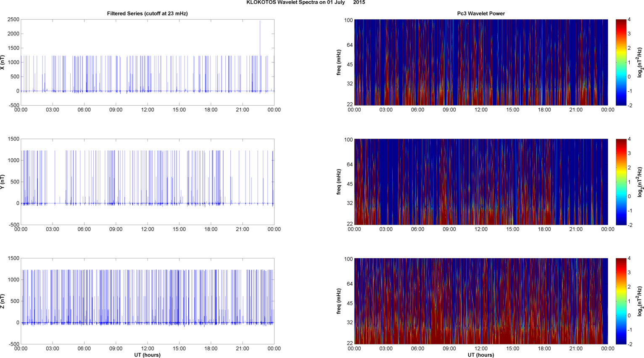Click the Filtered Series column title

point(147,13)
